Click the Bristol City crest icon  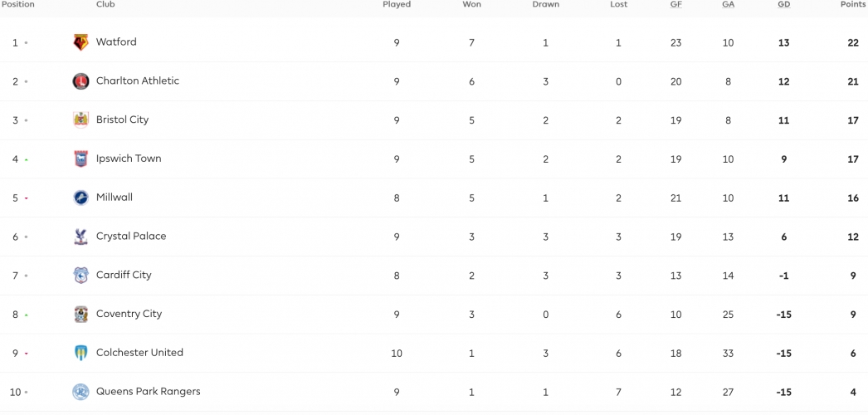click(x=80, y=120)
